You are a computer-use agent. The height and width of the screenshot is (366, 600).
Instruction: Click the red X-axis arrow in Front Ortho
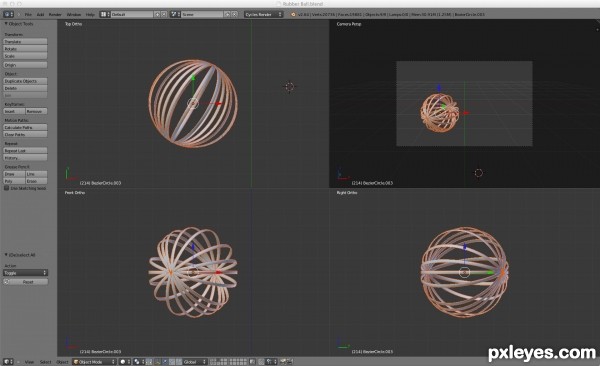point(218,272)
